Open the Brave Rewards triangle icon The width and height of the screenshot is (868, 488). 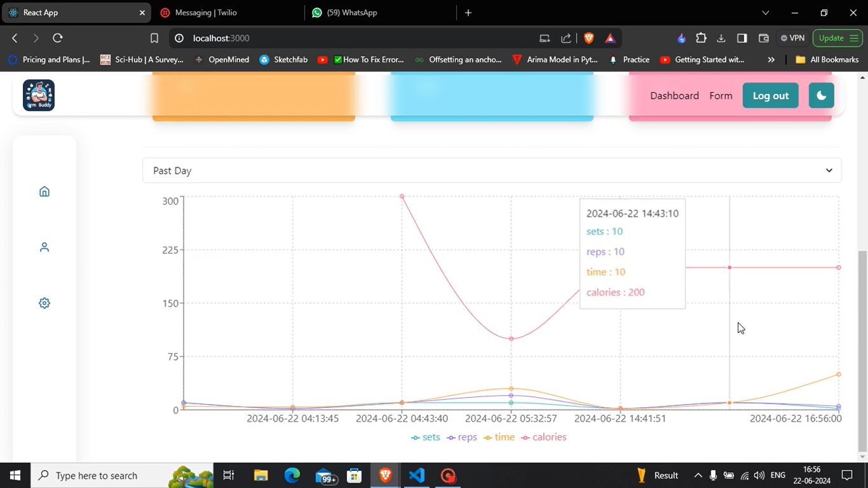pos(610,38)
